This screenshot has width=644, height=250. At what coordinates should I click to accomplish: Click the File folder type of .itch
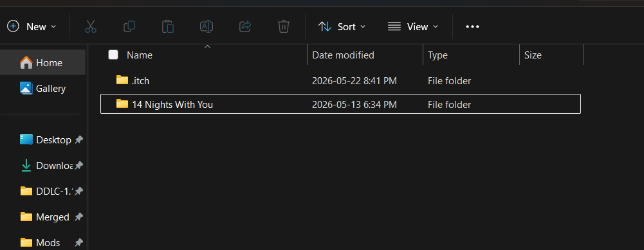point(449,81)
